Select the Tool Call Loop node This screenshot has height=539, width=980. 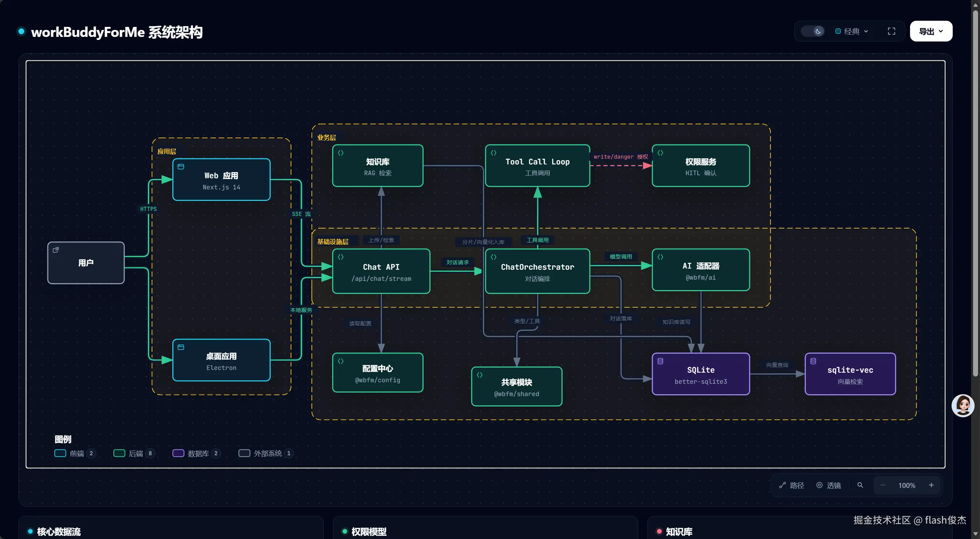[537, 166]
